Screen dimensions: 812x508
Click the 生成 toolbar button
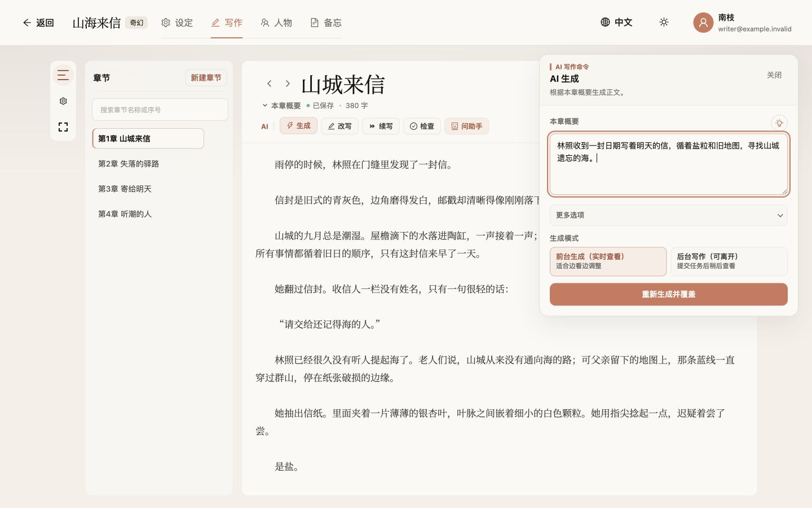pyautogui.click(x=298, y=126)
